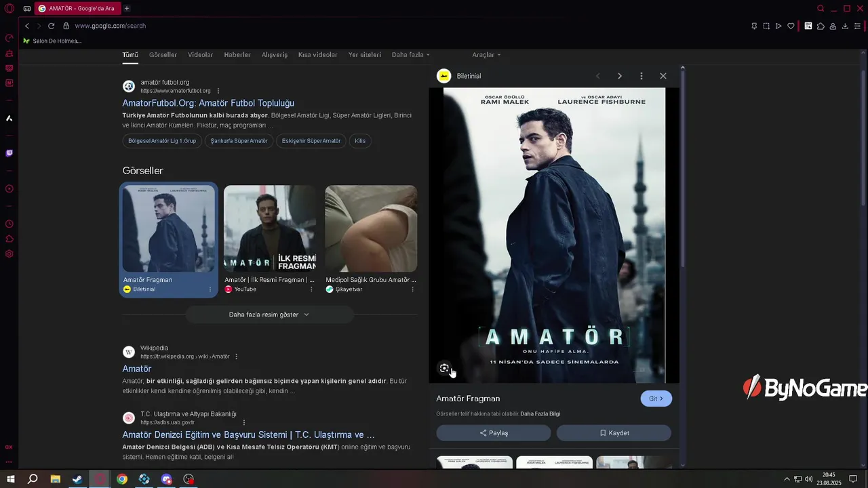Screen dimensions: 868x488
Task: Open the sidebar extensions cube icon
Action: [9, 239]
